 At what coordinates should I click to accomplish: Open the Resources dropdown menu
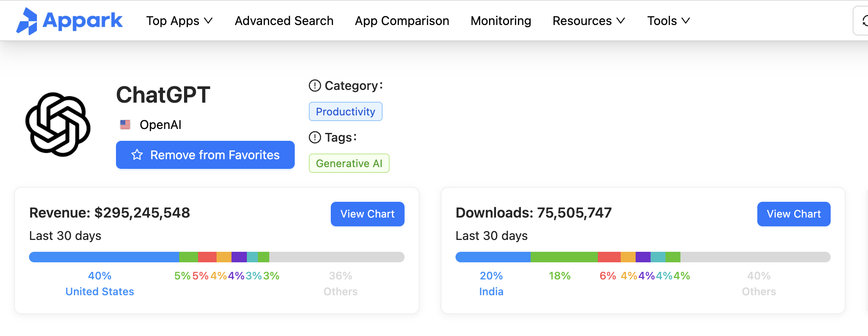point(589,21)
